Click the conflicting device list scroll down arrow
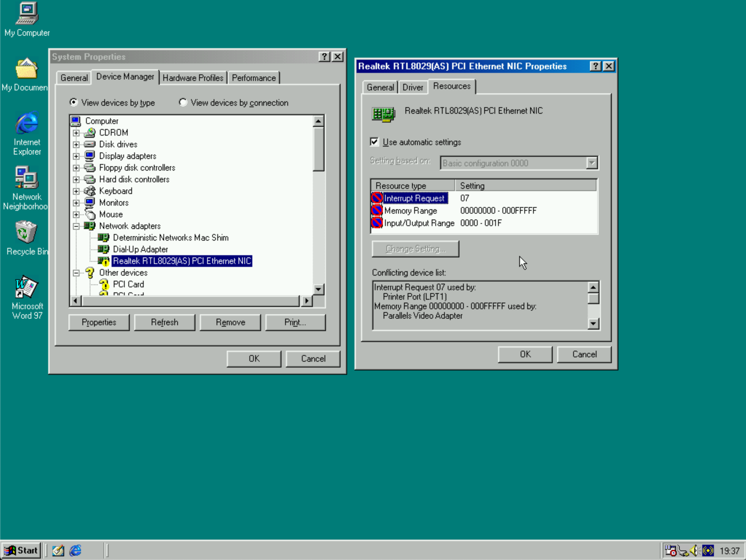 pyautogui.click(x=593, y=323)
